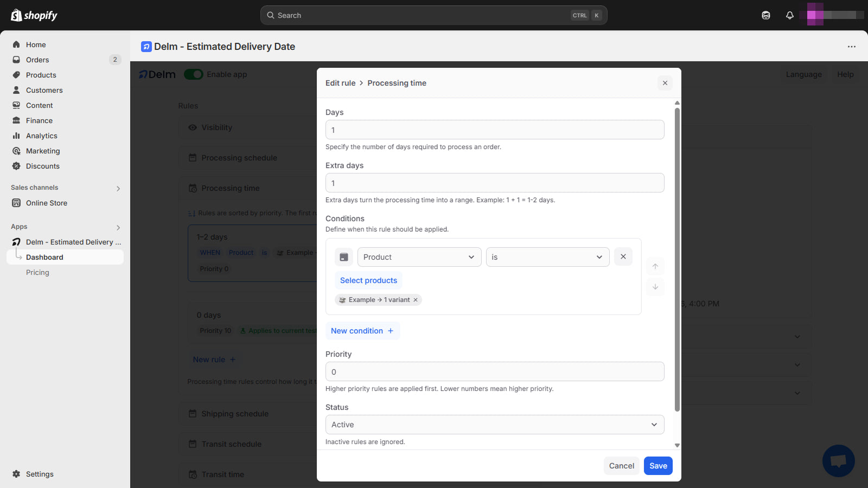This screenshot has height=488, width=868.
Task: Close the Edit rule dialog
Action: pos(665,83)
